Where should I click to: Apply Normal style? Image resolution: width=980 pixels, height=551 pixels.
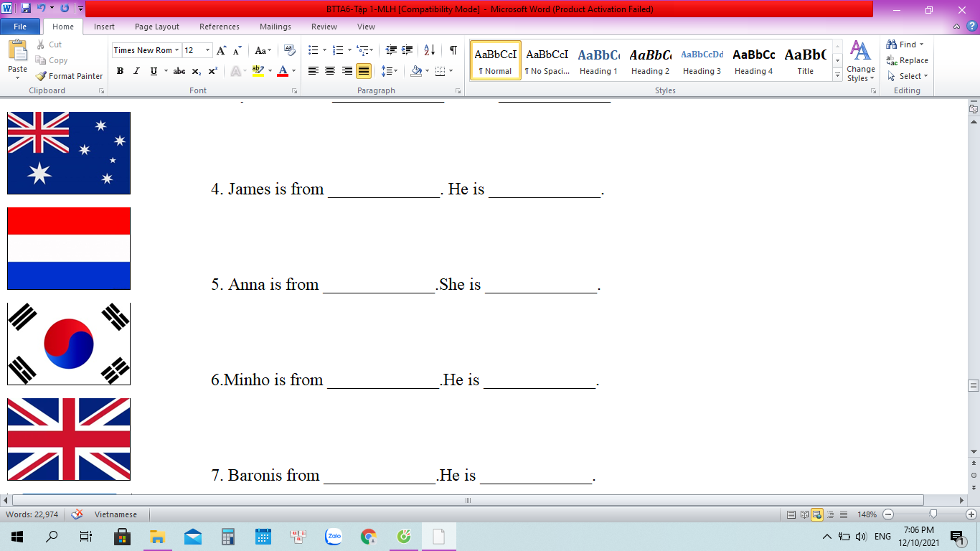click(496, 60)
